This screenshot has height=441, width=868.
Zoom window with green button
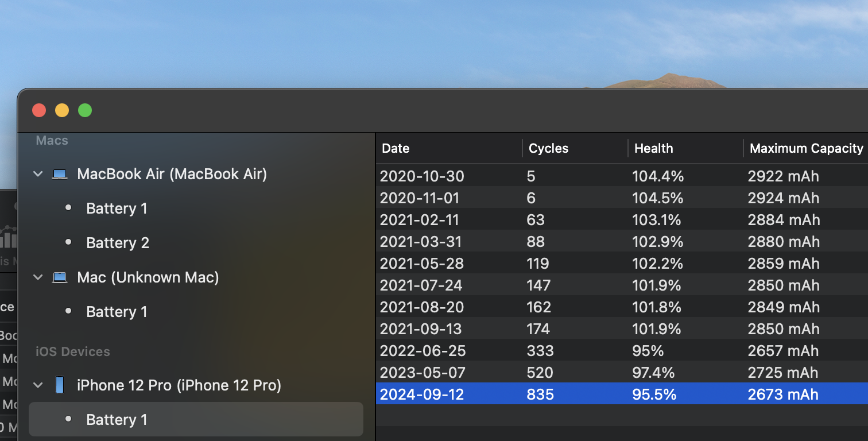click(85, 110)
